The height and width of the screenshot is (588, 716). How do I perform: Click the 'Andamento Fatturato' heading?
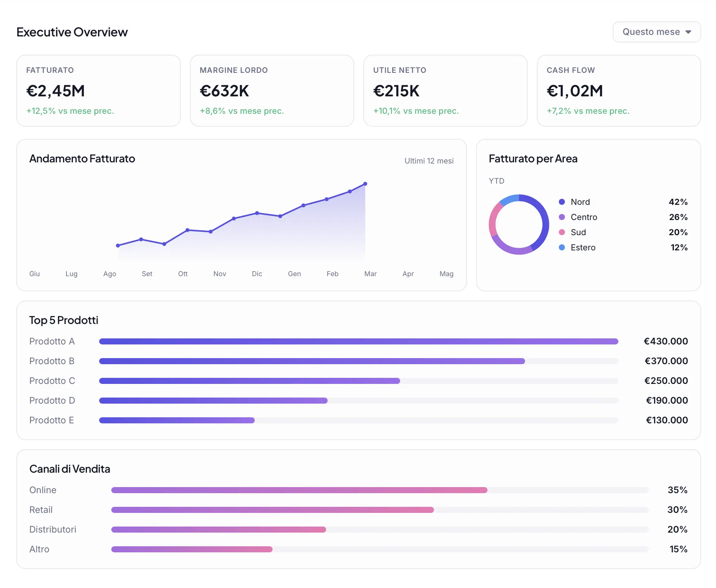(x=82, y=159)
